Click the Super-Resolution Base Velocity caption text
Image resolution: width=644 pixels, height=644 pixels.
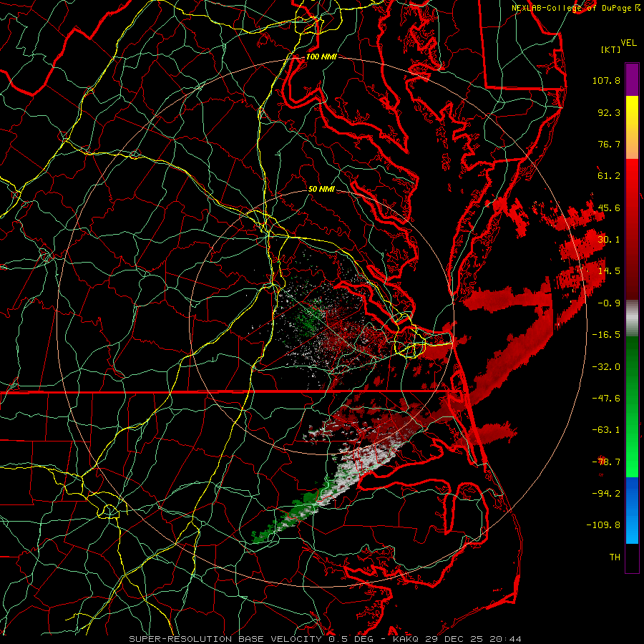(325, 639)
